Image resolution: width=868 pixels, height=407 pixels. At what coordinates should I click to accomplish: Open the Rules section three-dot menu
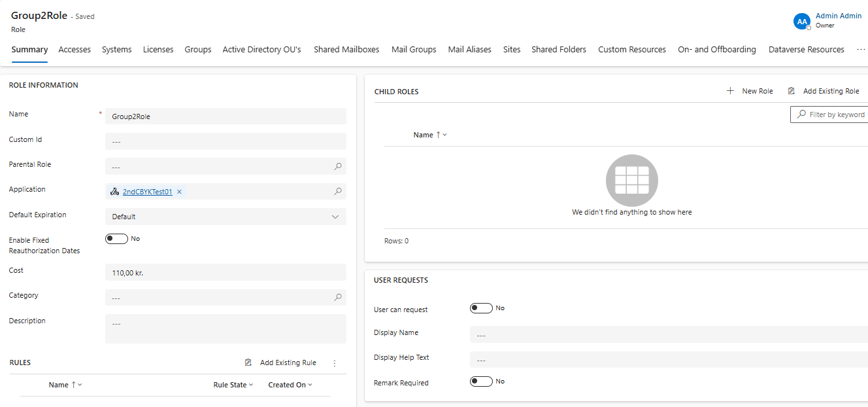[335, 363]
